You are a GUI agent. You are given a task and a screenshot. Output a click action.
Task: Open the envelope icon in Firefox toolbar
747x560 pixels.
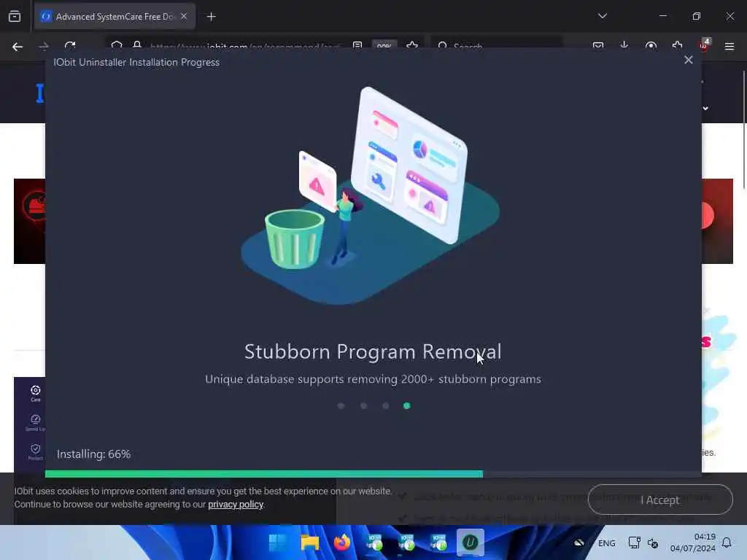(x=598, y=46)
